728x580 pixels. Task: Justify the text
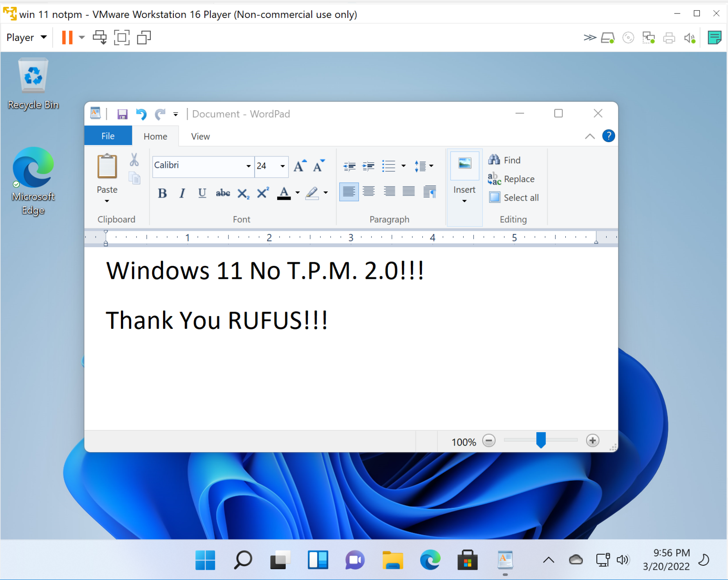[x=409, y=192]
